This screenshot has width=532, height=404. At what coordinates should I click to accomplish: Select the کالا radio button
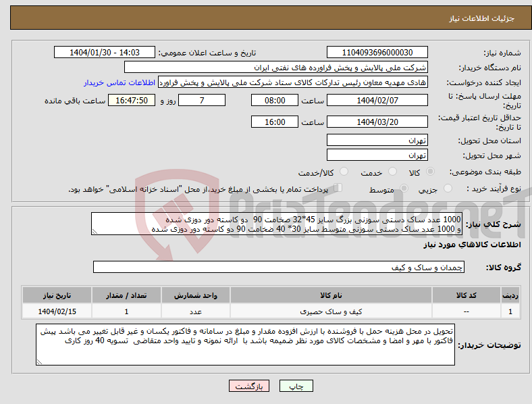(430, 172)
